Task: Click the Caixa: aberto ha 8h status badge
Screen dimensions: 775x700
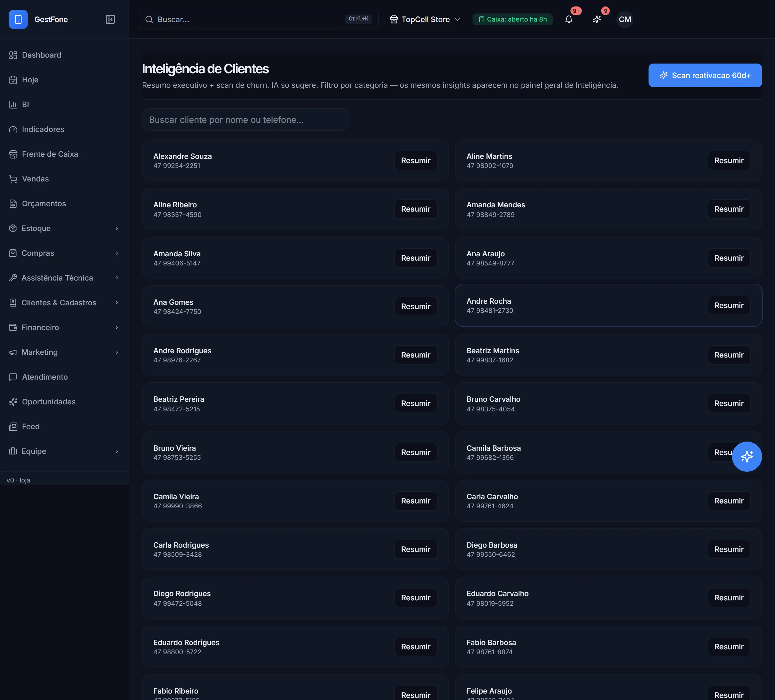Action: [x=512, y=19]
